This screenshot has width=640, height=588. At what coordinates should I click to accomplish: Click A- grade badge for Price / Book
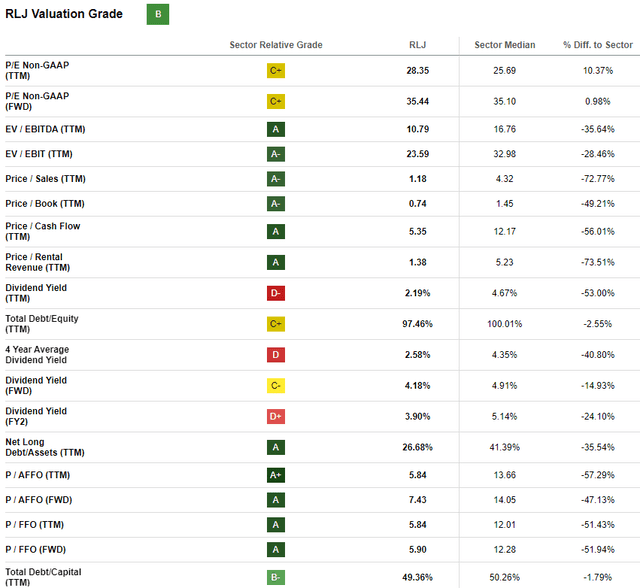pyautogui.click(x=276, y=204)
